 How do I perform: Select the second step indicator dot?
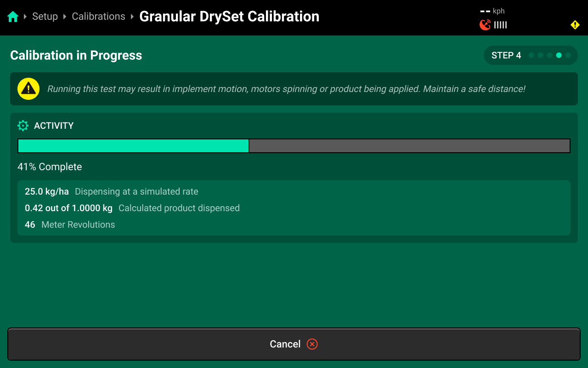click(540, 55)
